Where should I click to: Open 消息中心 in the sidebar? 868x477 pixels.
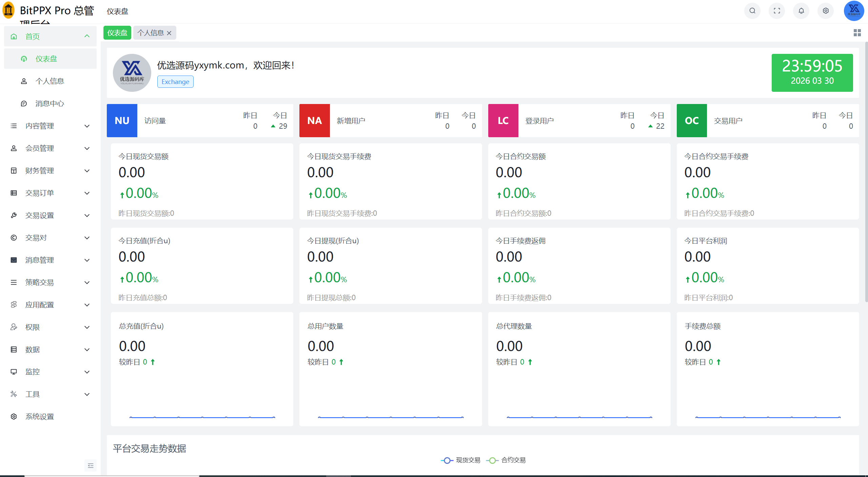click(x=50, y=104)
